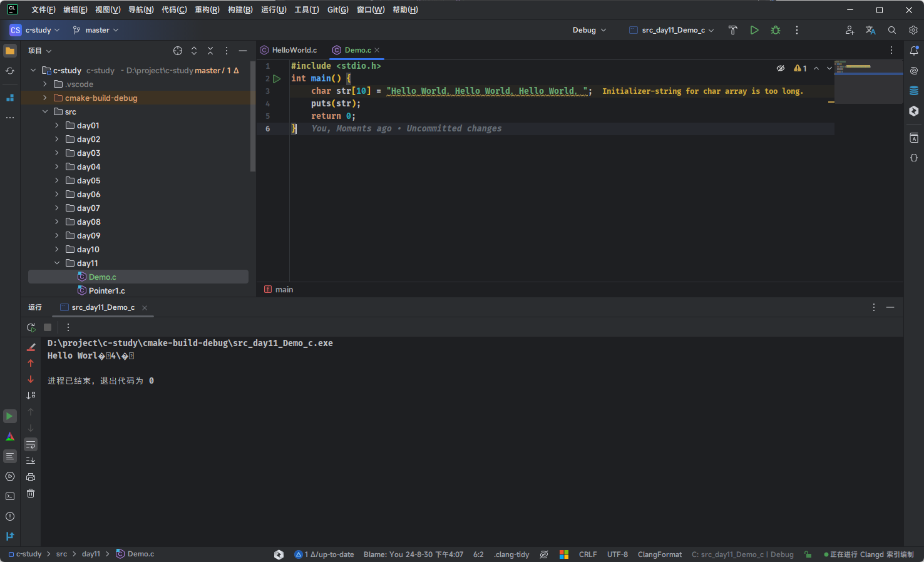Expand the day05 folder
Screen dimensions: 924x562
click(56, 181)
